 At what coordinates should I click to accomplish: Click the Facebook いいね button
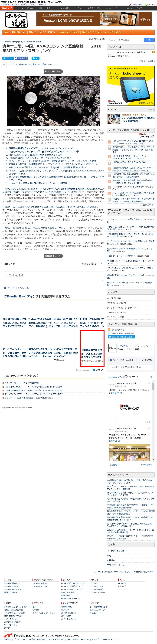(21, 58)
